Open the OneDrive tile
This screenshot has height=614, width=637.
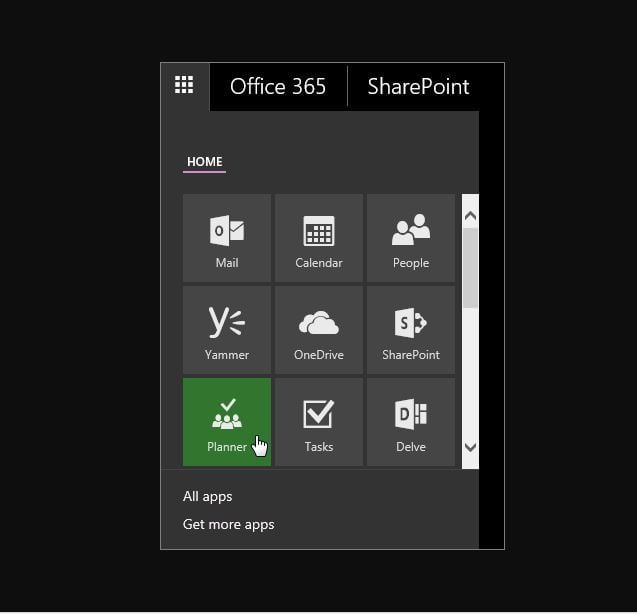(x=319, y=330)
